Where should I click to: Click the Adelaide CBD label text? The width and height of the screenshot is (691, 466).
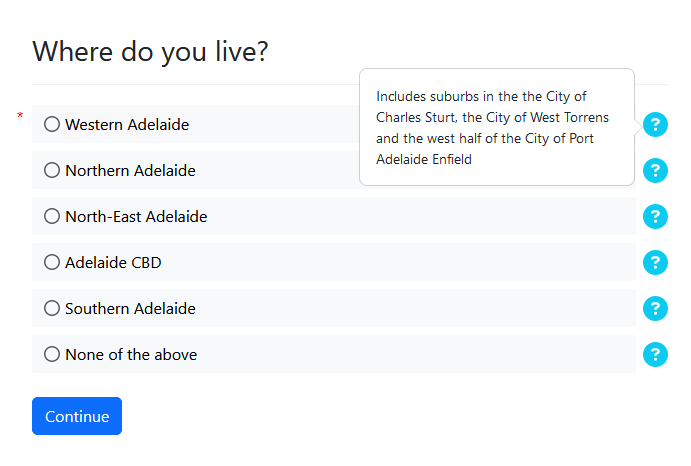click(x=113, y=263)
